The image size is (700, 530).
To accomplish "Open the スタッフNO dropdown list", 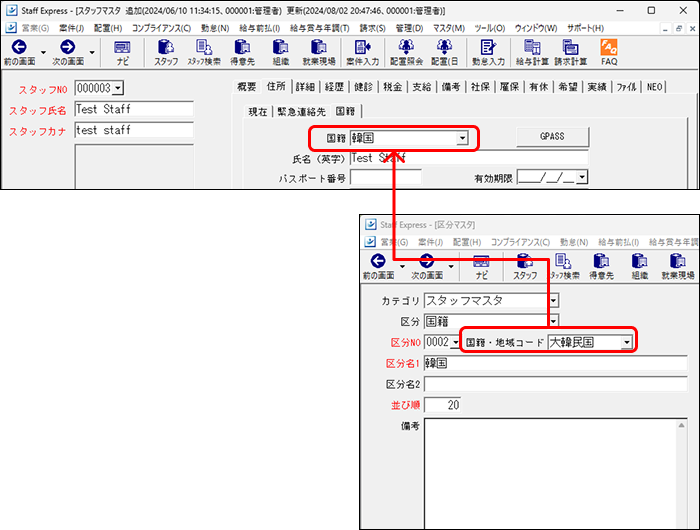I will click(118, 89).
